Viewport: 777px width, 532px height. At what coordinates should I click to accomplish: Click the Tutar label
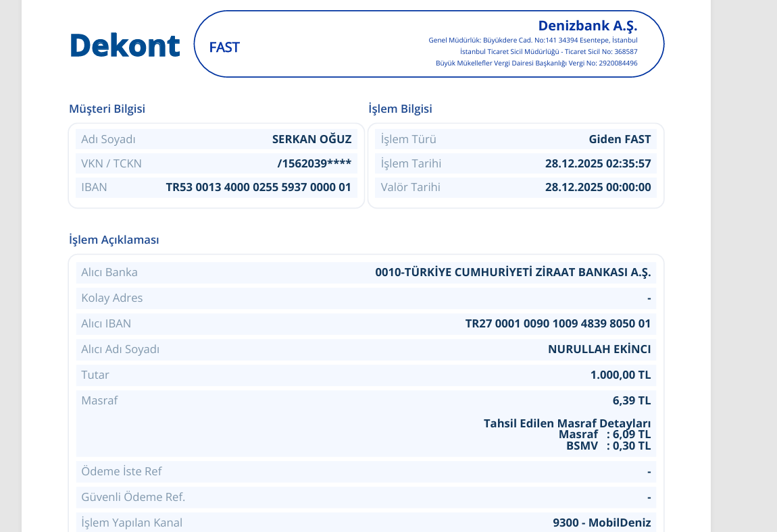click(95, 375)
